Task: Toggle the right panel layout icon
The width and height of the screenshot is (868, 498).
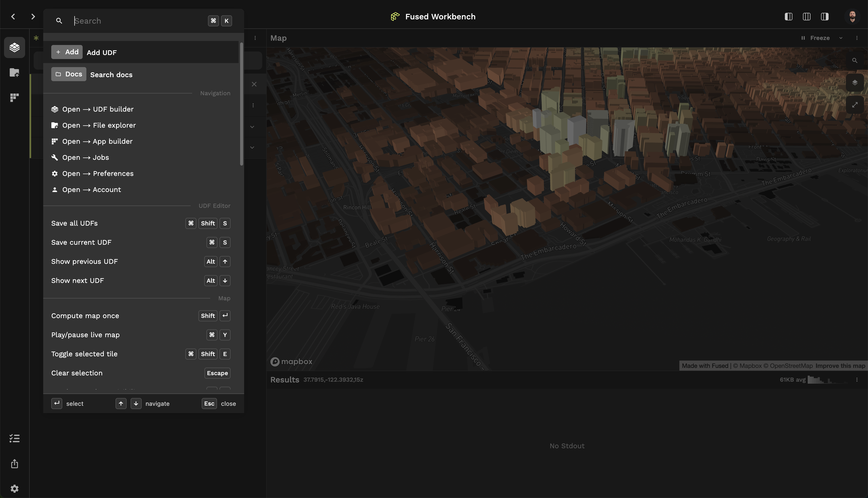Action: coord(825,16)
